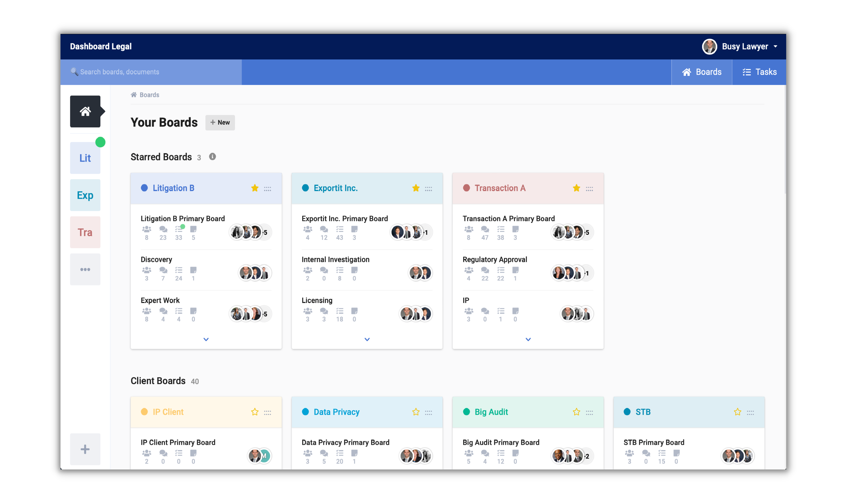Click the comments icon on Transaction A Primary Board

pos(485,229)
